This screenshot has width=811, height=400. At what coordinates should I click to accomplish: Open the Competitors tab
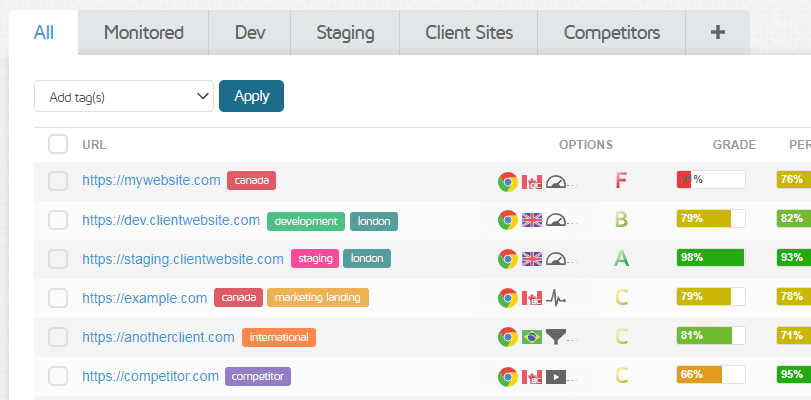[611, 33]
